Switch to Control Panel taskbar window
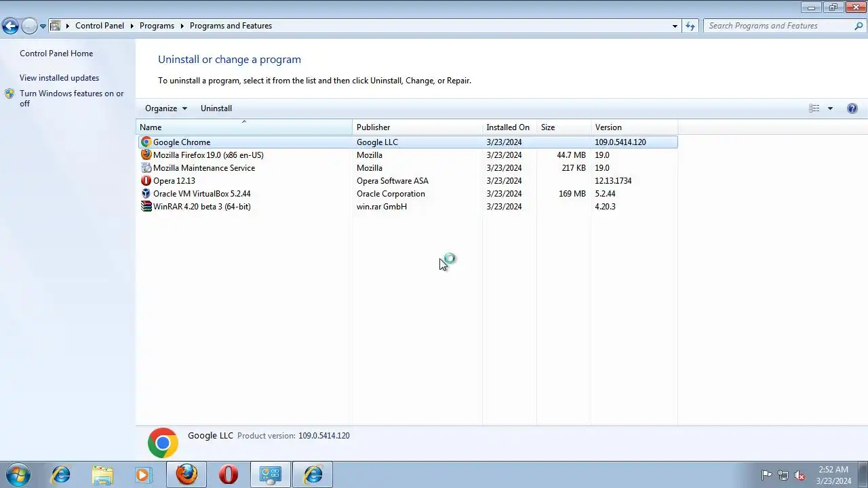Image resolution: width=868 pixels, height=488 pixels. 271,474
